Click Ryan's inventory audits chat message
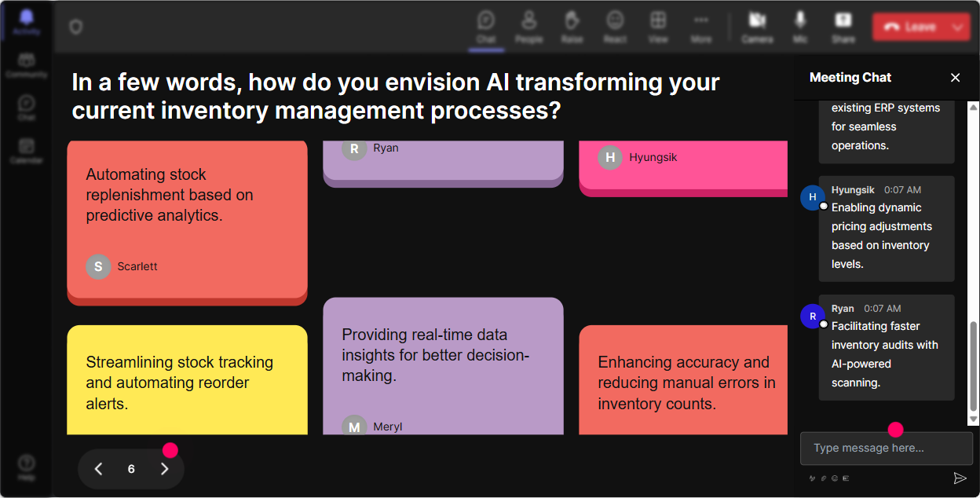 887,347
